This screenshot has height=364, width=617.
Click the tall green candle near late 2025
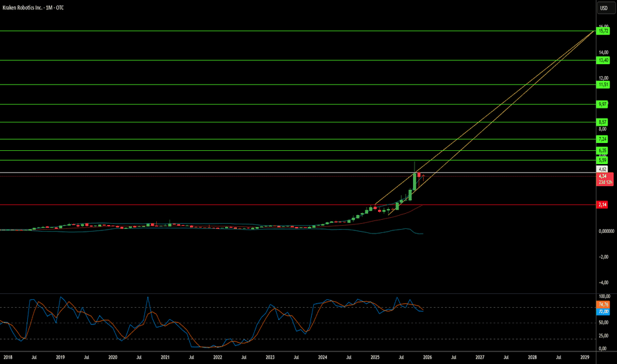[x=414, y=181]
